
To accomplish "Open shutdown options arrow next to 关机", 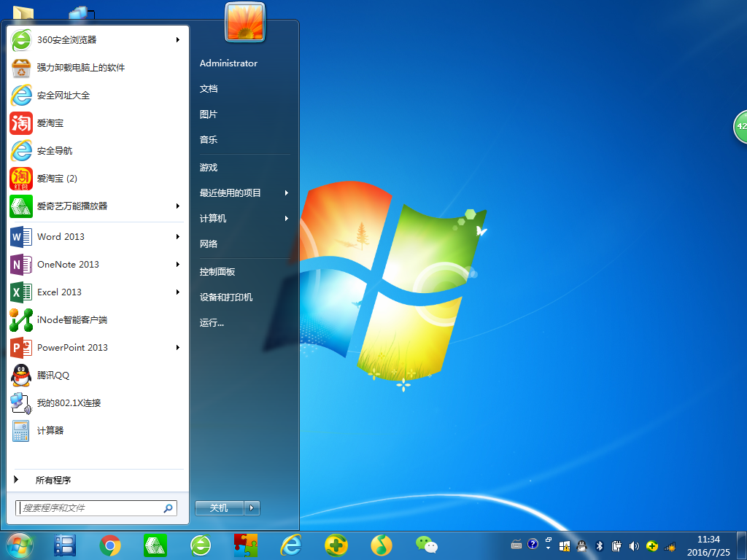I will click(252, 508).
